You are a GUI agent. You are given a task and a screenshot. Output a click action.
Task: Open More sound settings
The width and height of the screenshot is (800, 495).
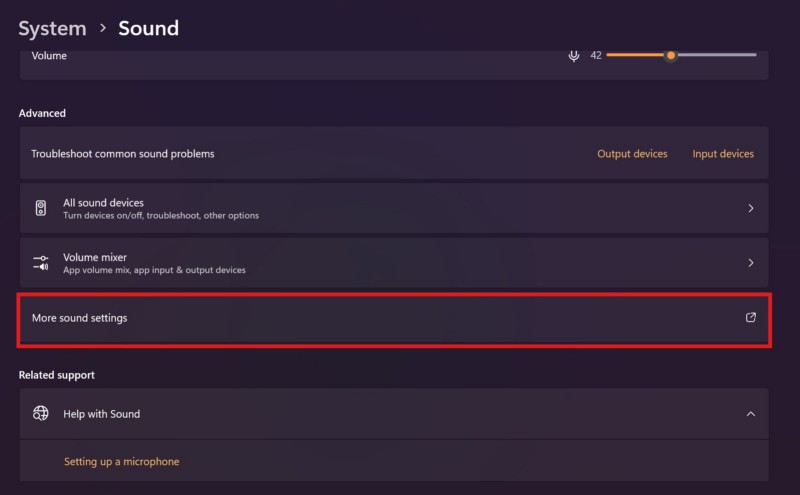[80, 318]
